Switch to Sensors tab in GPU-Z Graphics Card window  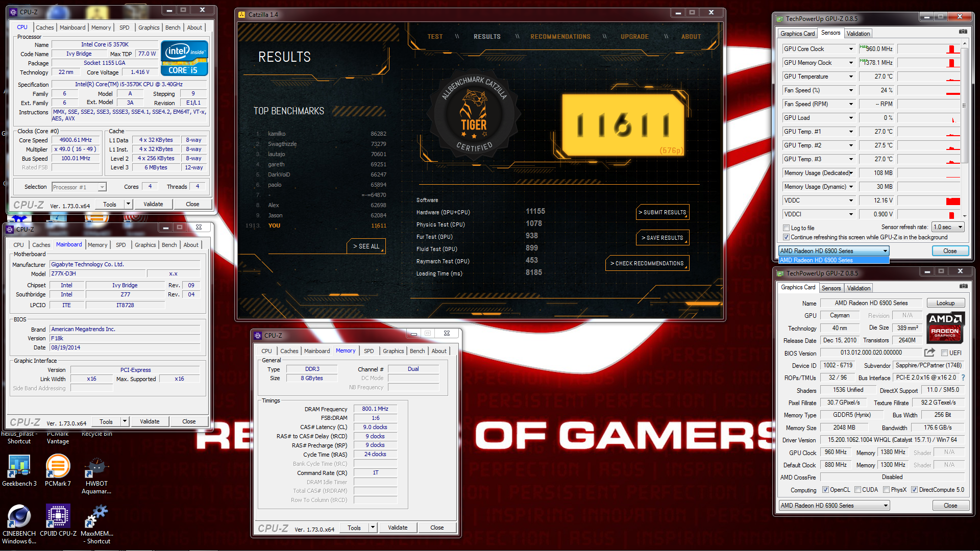pos(831,288)
